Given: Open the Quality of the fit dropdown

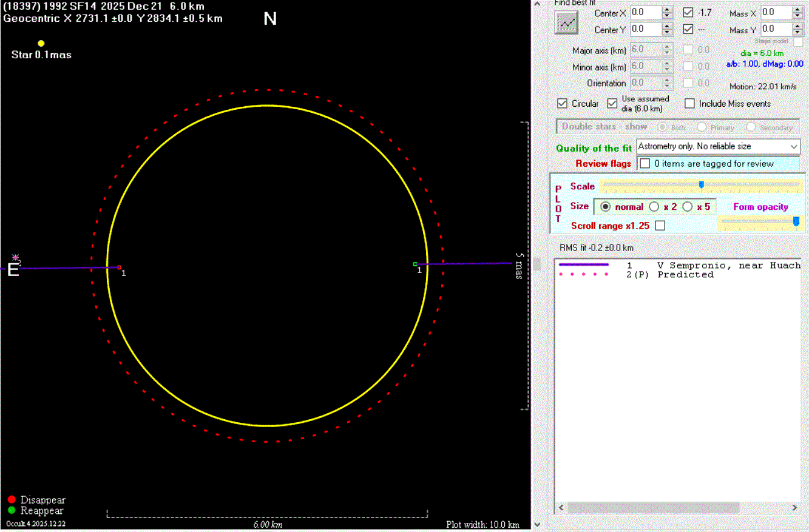Looking at the screenshot, I should [x=794, y=147].
